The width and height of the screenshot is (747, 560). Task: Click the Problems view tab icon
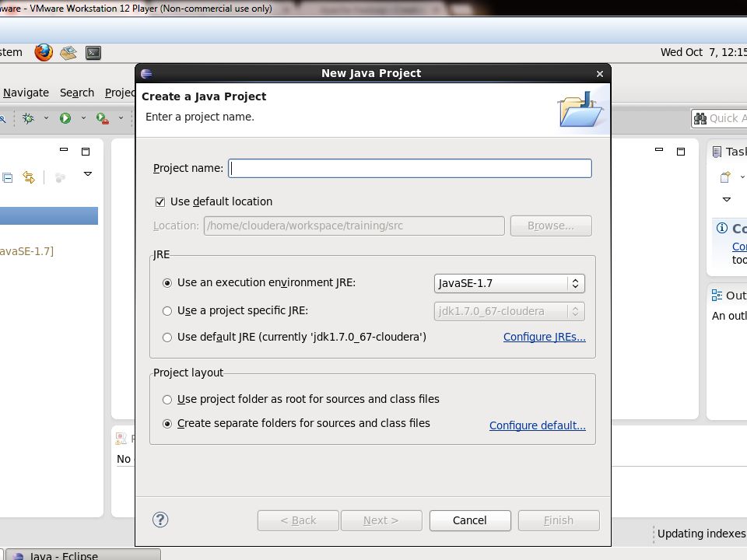click(121, 439)
